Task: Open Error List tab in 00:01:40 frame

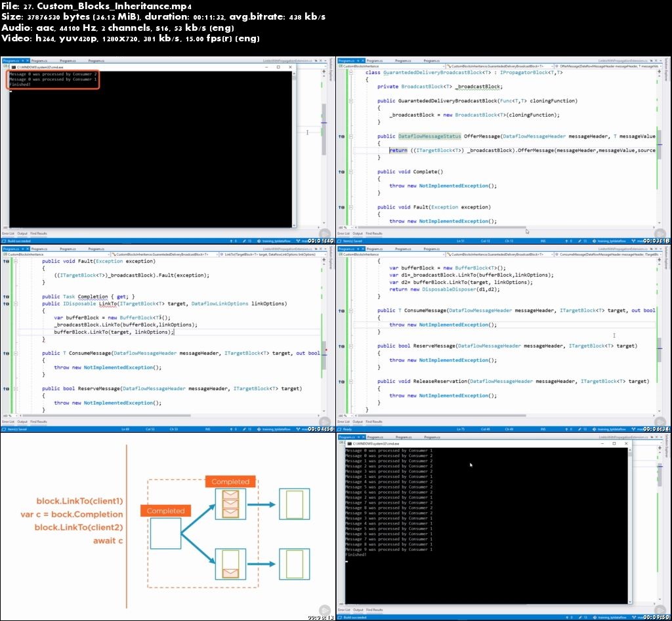Action: tap(8, 234)
